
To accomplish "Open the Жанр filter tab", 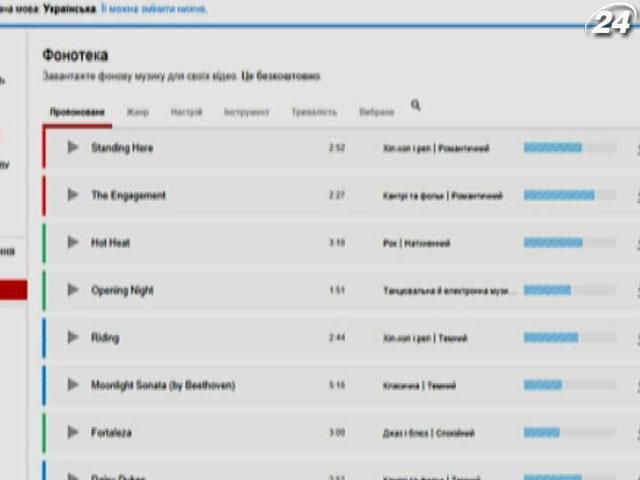I will (x=138, y=112).
